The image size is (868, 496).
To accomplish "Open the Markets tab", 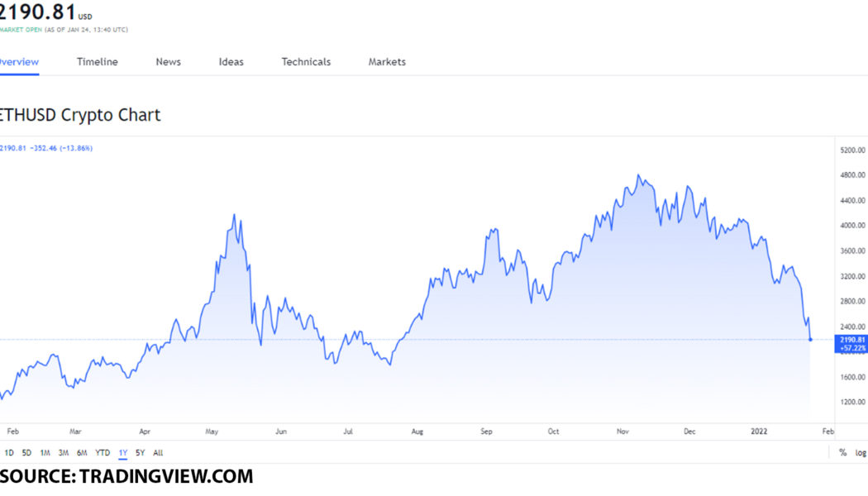I will coord(387,62).
